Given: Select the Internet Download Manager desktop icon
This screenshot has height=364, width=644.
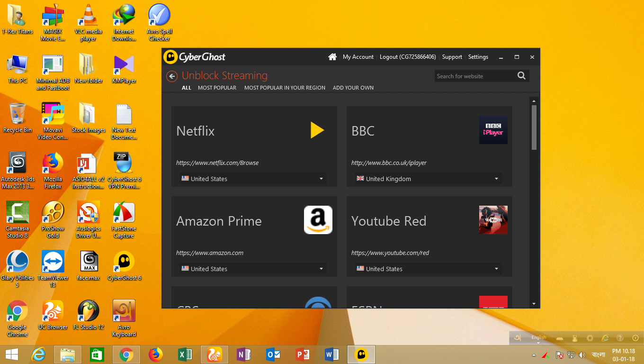Looking at the screenshot, I should click(124, 23).
